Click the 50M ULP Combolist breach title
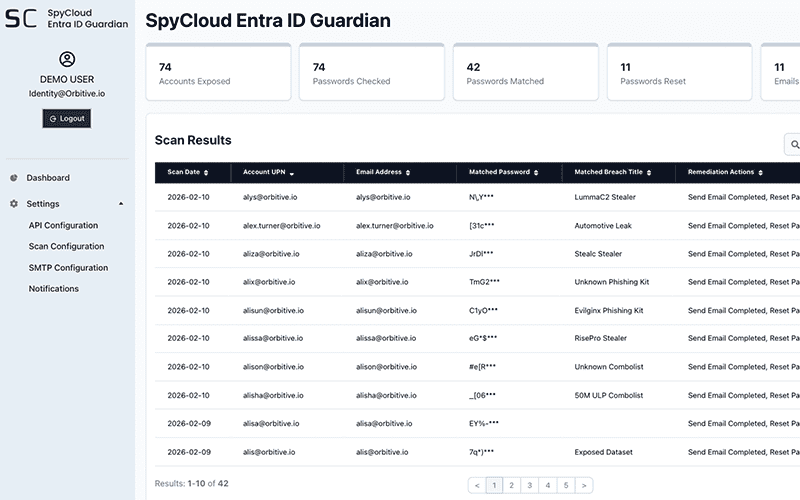This screenshot has height=500, width=800. click(x=609, y=395)
